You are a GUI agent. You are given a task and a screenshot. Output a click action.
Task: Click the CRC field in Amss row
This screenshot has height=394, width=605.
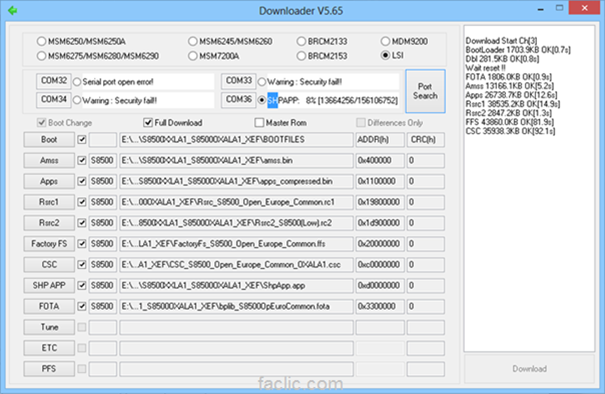426,161
